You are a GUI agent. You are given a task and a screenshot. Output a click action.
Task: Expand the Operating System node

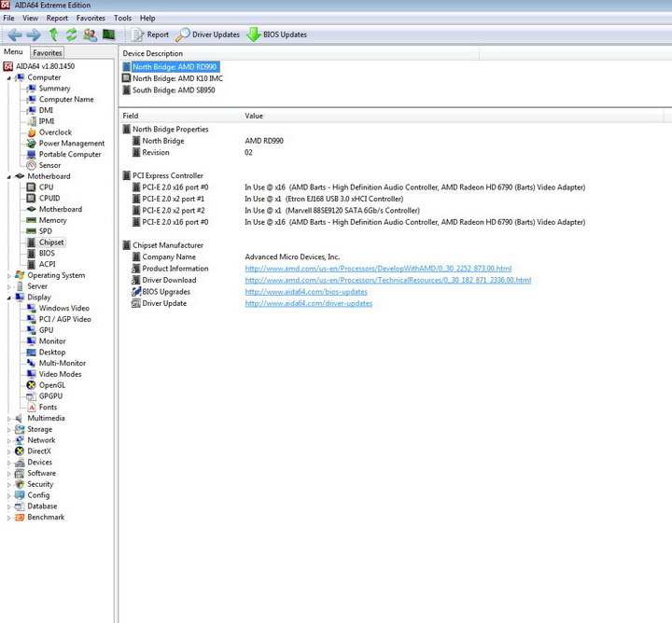[x=8, y=276]
